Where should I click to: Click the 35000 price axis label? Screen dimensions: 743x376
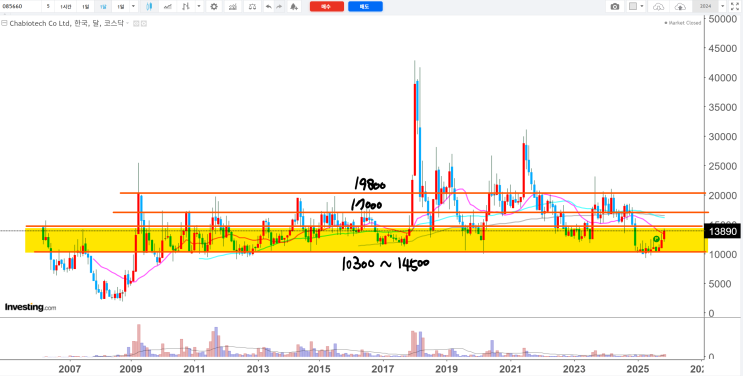[723, 107]
